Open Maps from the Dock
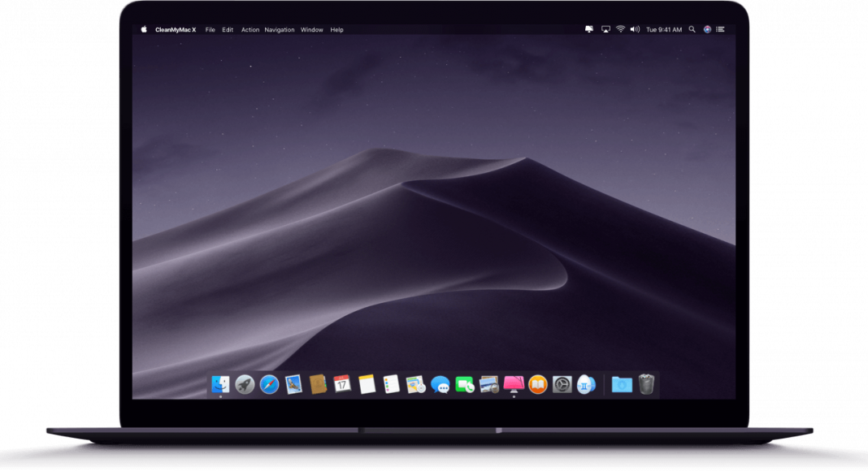 coord(415,384)
